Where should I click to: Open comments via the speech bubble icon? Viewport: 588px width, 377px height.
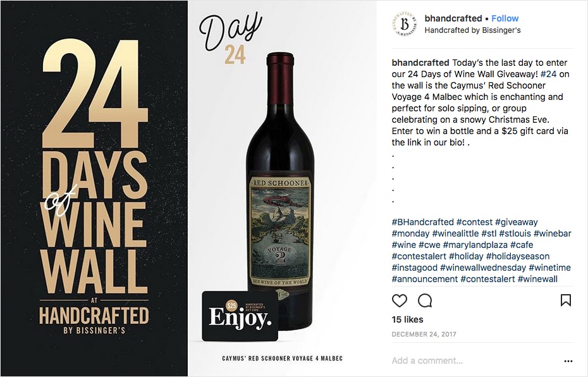pyautogui.click(x=425, y=300)
